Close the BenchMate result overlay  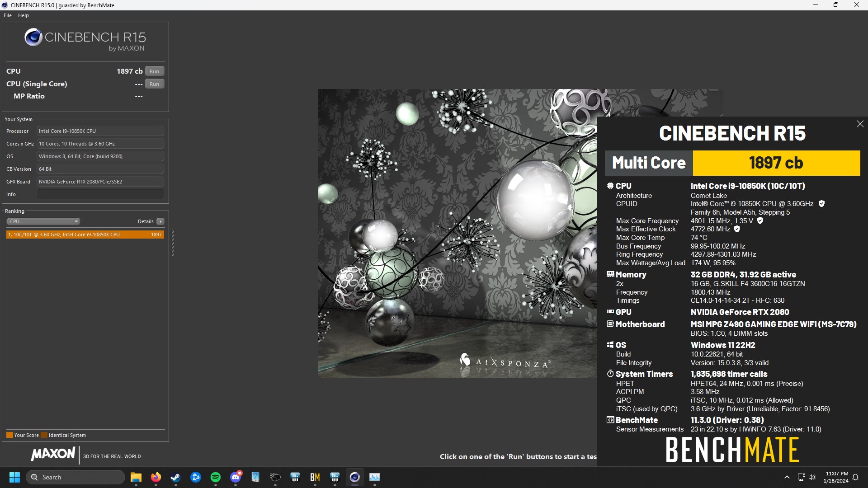tap(860, 124)
